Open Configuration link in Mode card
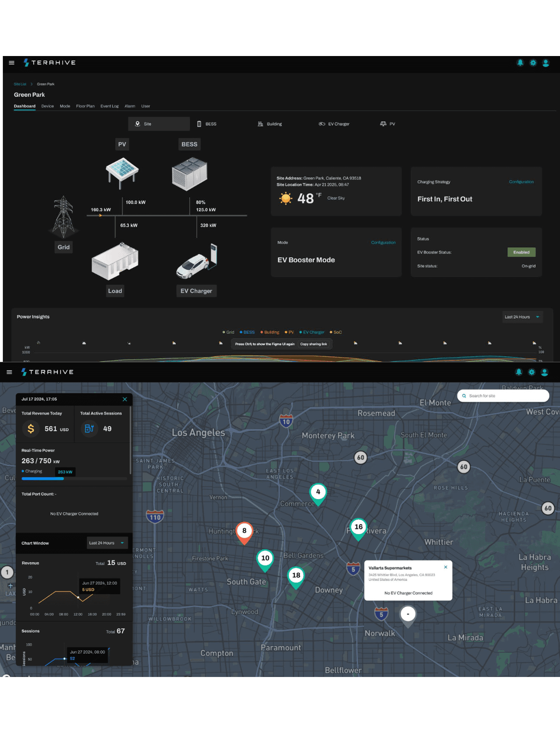This screenshot has height=747, width=560. (383, 242)
